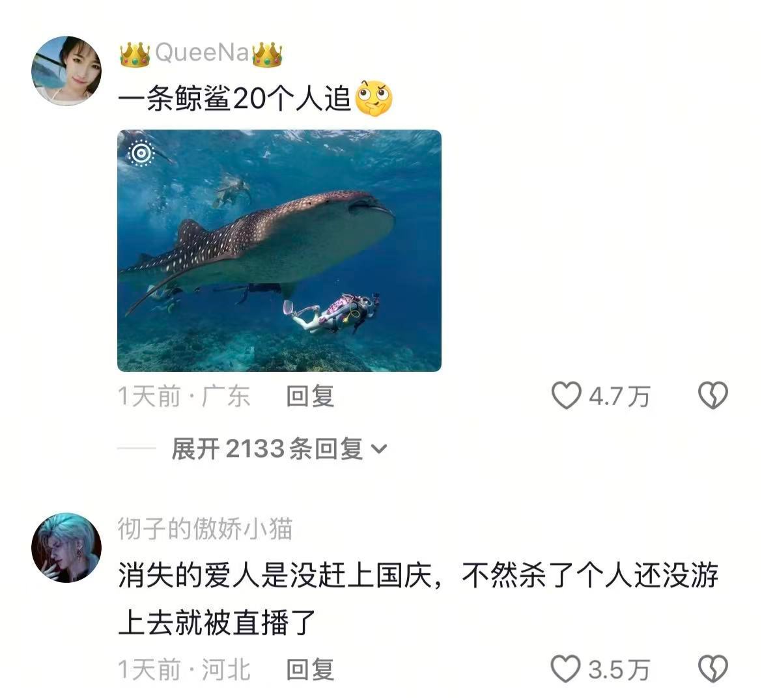This screenshot has width=762, height=700.
Task: Tap broken heart on 彻子的傲娇小猫 comment
Action: (713, 669)
